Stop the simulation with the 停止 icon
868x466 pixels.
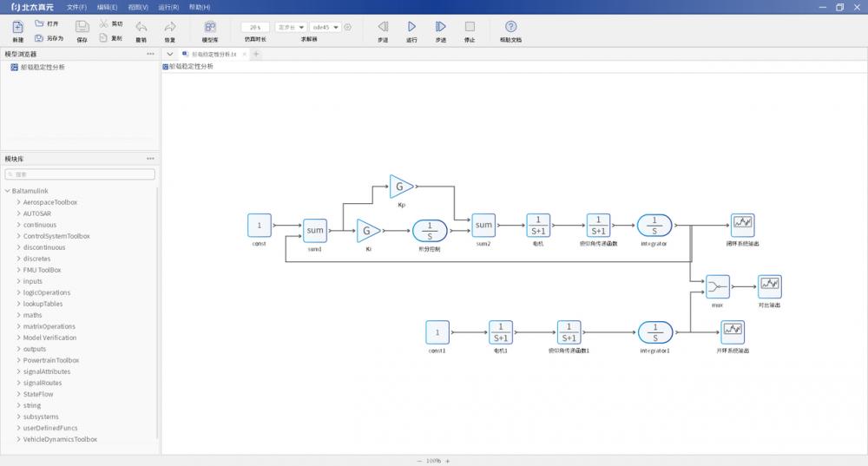click(x=470, y=28)
